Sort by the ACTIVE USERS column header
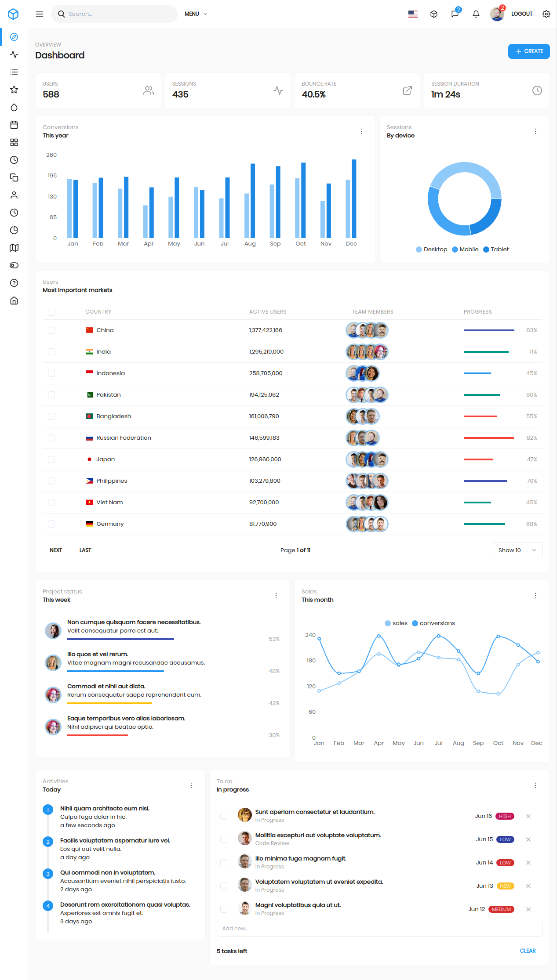Image resolution: width=557 pixels, height=980 pixels. (x=268, y=312)
